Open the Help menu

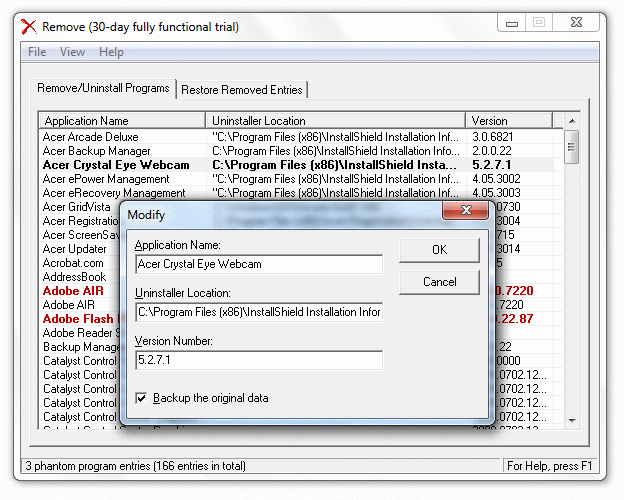tap(111, 52)
